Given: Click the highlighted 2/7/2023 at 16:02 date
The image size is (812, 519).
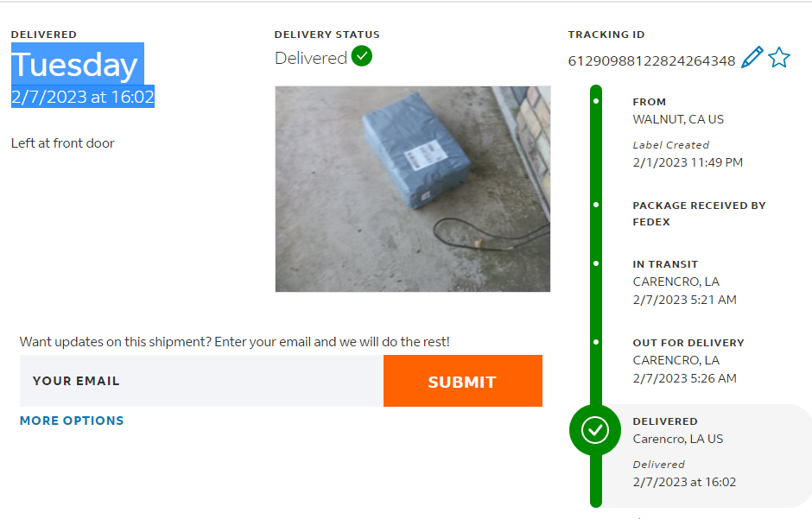Looking at the screenshot, I should pos(83,97).
